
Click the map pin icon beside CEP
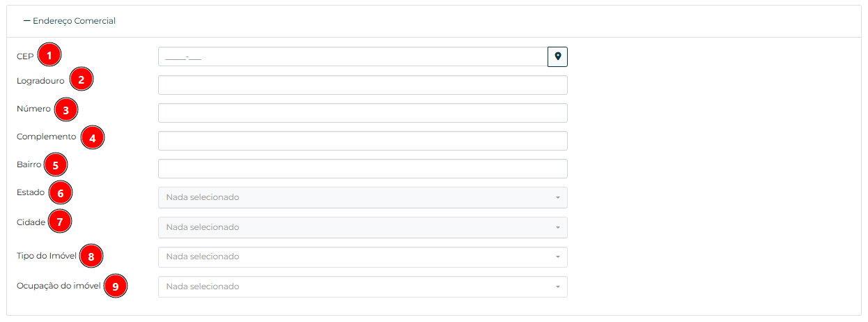557,56
